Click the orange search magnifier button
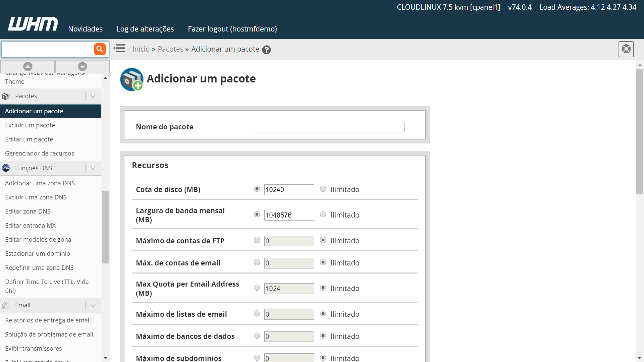 pyautogui.click(x=100, y=49)
